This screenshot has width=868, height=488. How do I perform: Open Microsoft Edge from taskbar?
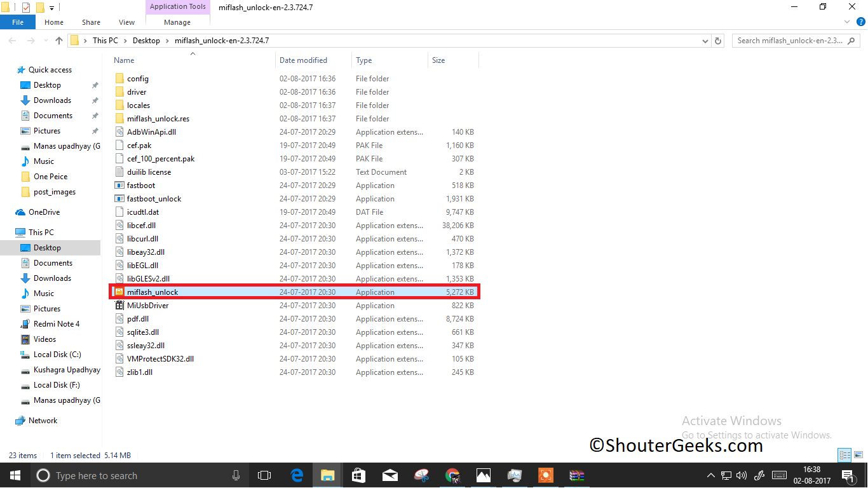click(297, 475)
